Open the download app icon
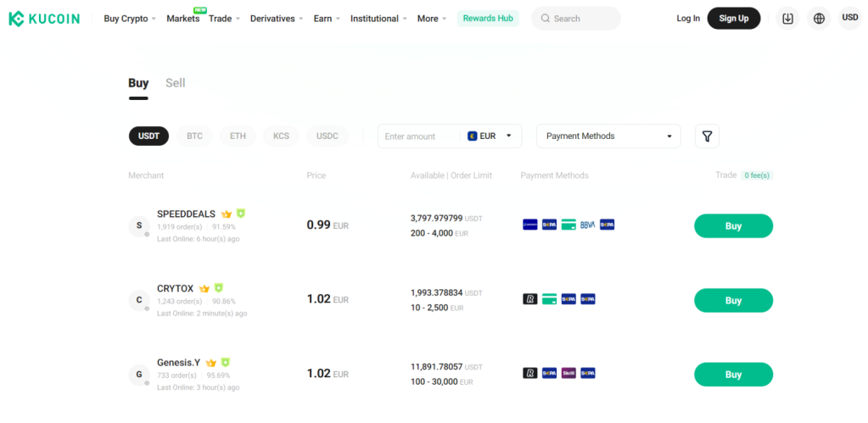The image size is (868, 423). pyautogui.click(x=787, y=18)
